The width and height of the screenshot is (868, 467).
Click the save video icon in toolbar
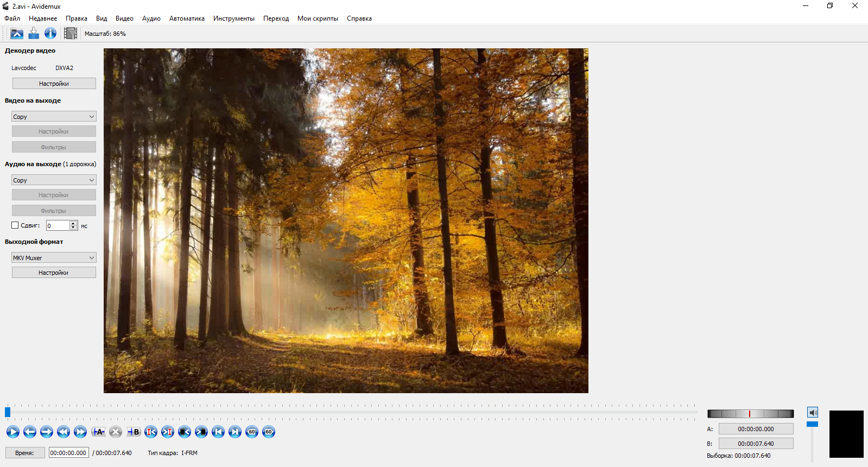click(x=34, y=34)
